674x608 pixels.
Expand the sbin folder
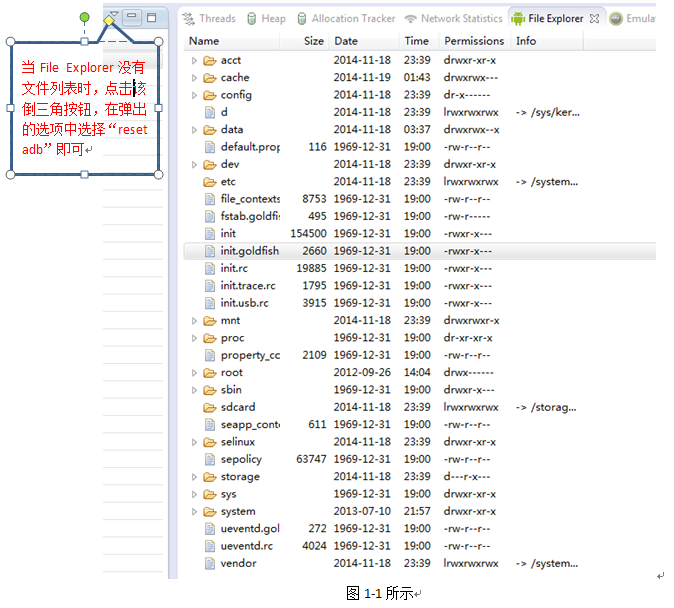click(194, 390)
